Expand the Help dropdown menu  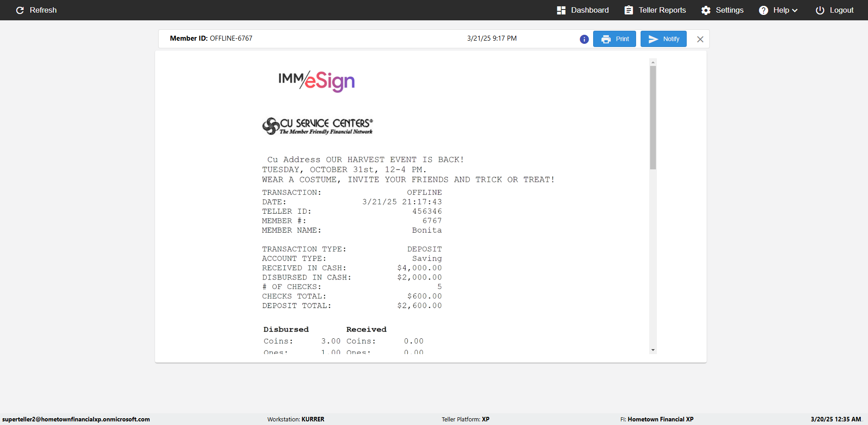pos(778,10)
